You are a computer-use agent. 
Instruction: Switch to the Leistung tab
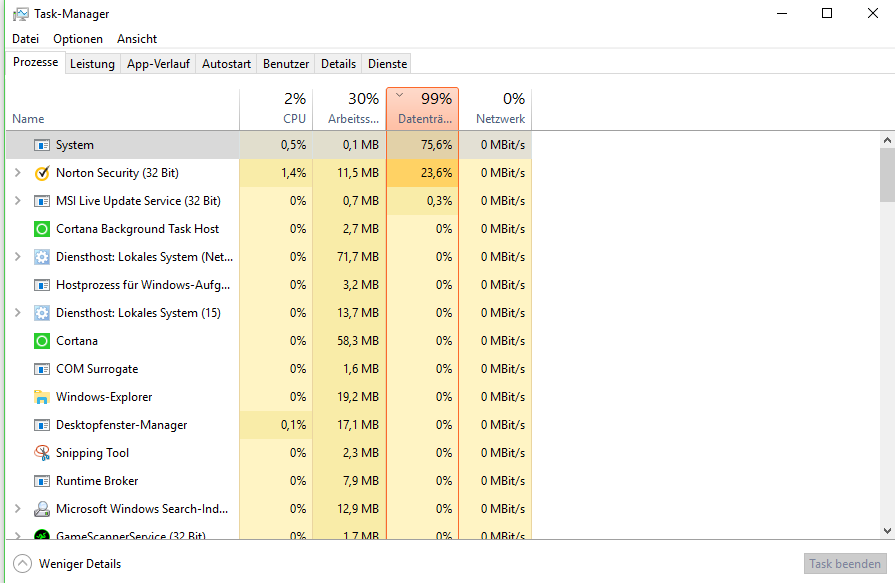[92, 64]
